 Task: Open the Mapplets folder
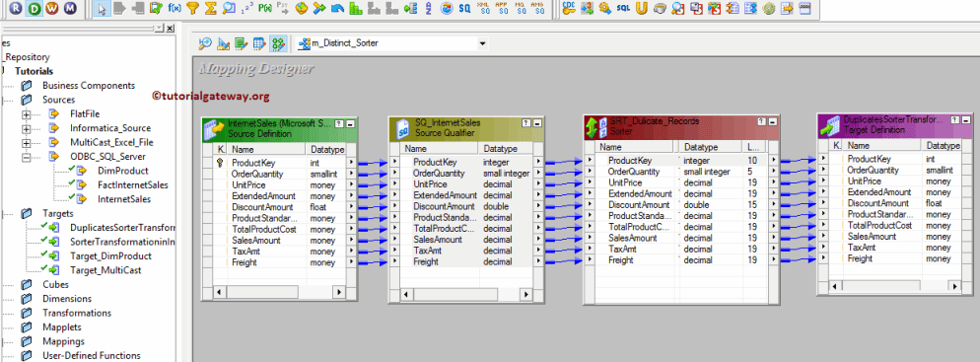click(x=61, y=327)
